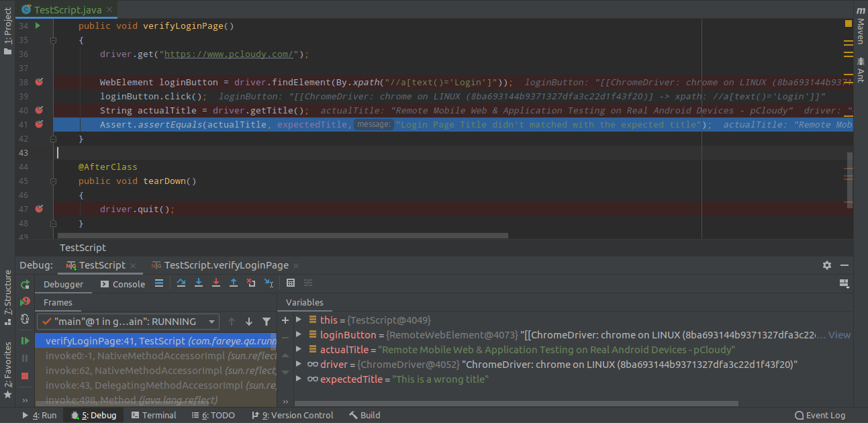Click the Step Out debugger icon
This screenshot has width=868, height=423.
click(x=234, y=283)
